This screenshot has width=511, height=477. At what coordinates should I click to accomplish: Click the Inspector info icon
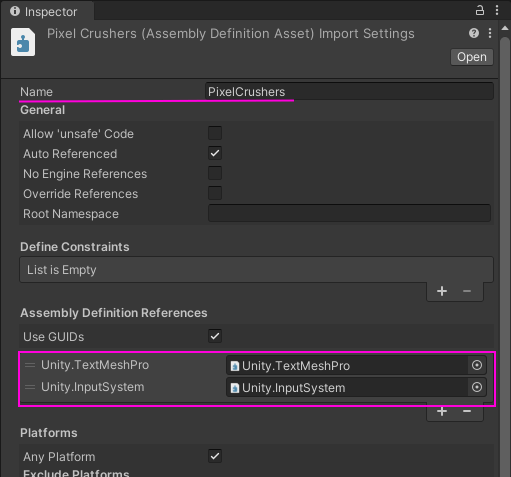[15, 11]
